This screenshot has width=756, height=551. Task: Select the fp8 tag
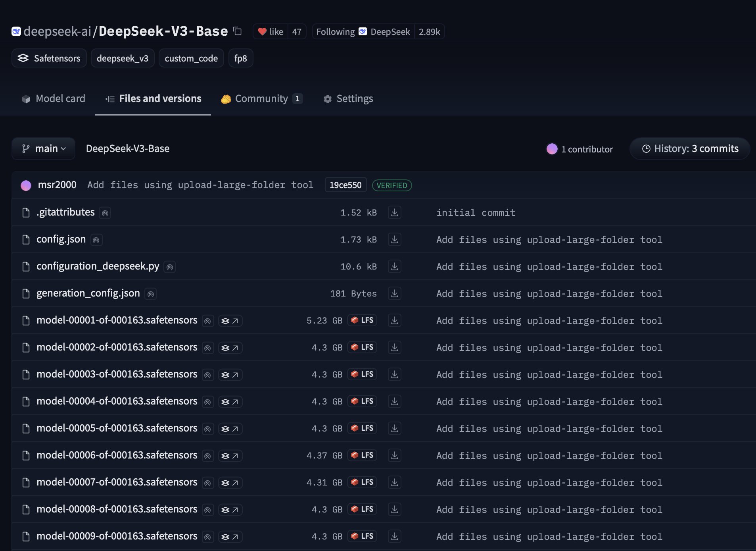241,58
